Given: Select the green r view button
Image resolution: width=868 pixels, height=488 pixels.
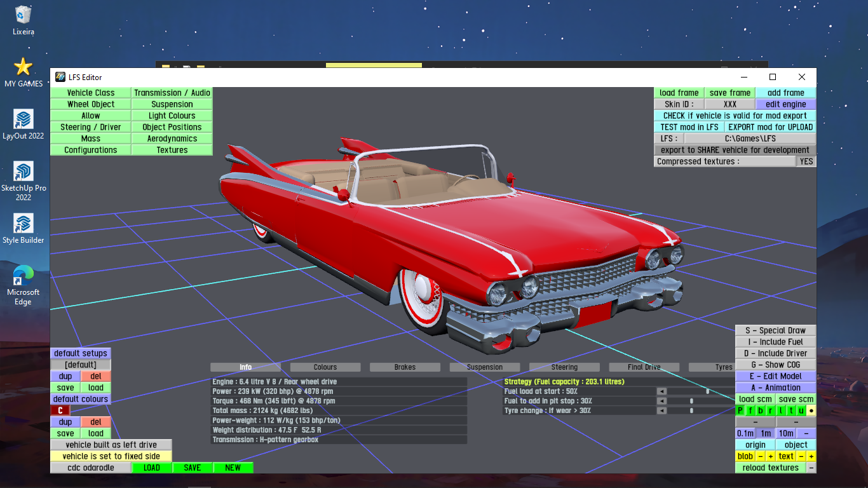Looking at the screenshot, I should [x=771, y=410].
